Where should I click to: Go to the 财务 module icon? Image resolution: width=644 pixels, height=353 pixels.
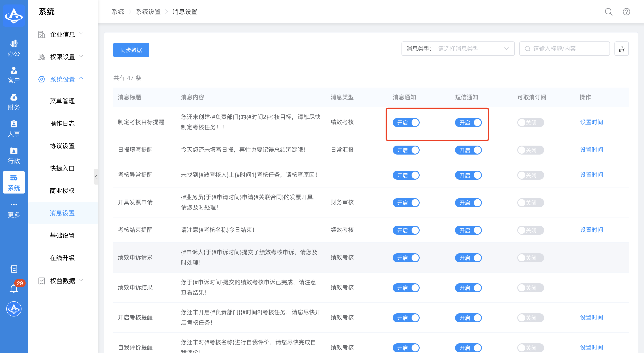point(14,102)
